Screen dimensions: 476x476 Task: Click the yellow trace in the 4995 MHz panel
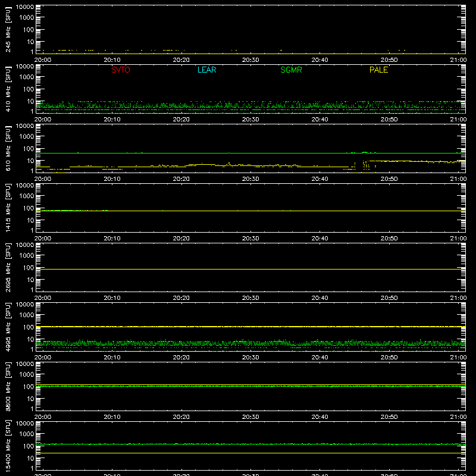point(250,327)
